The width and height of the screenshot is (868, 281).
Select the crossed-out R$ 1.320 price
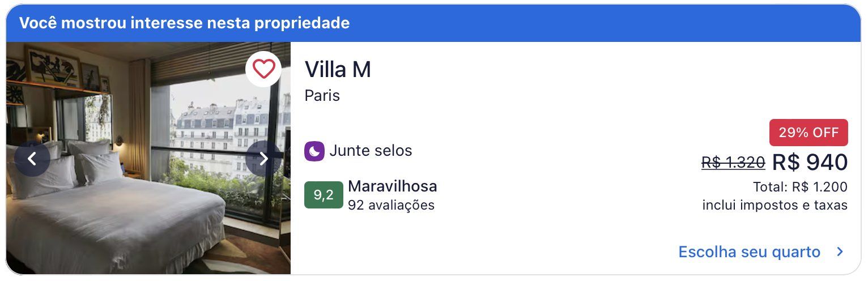[733, 163]
